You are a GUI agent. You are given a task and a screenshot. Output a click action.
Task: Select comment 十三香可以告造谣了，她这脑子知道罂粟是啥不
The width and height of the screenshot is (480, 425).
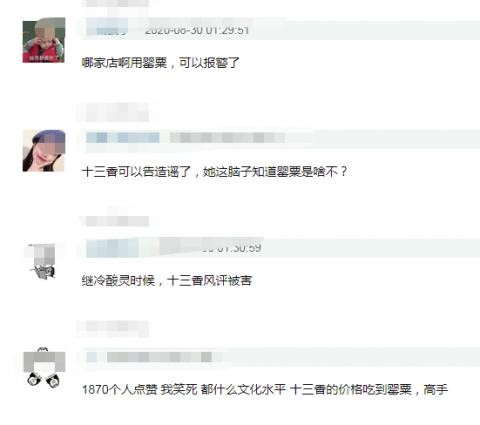215,172
